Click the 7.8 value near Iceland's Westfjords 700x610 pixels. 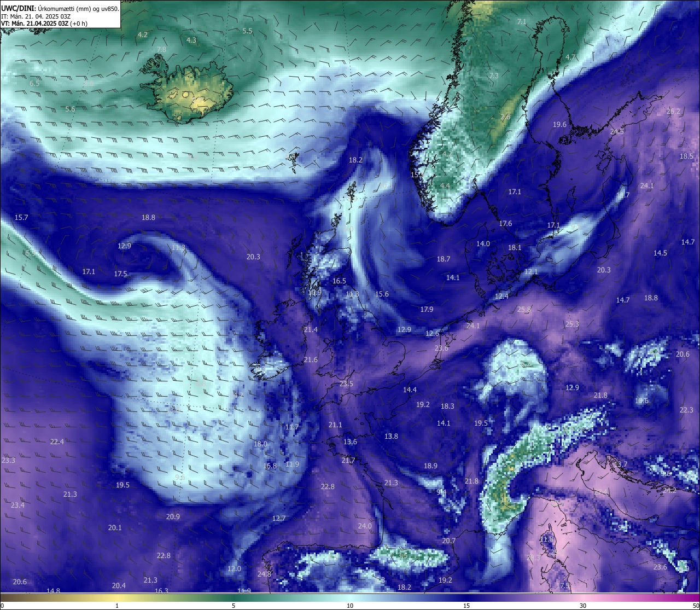(161, 50)
